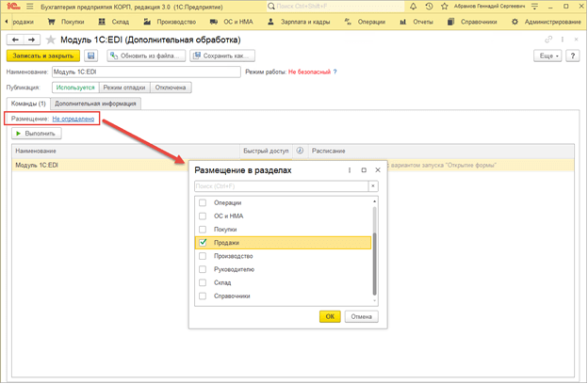588x384 pixels.
Task: Maximize the Размещение в разделах dialog
Action: coord(364,170)
